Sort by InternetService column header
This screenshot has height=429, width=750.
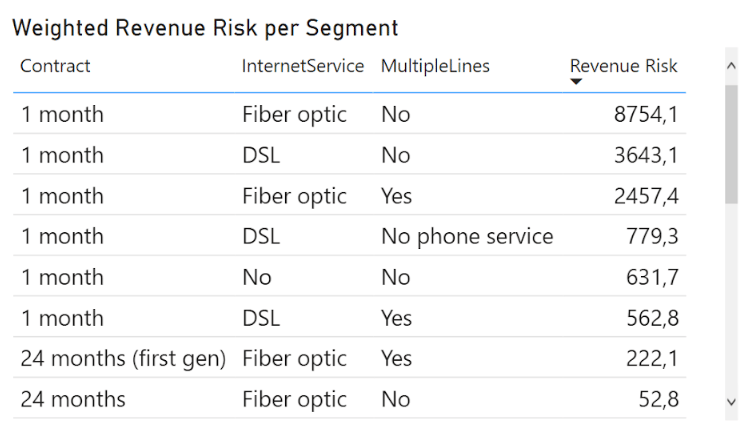[x=302, y=66]
